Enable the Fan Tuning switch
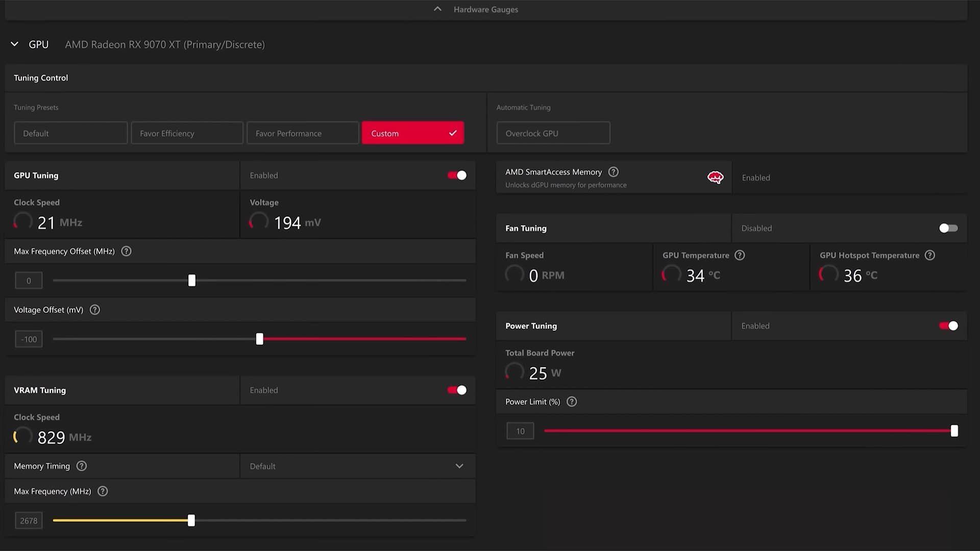 [x=948, y=228]
